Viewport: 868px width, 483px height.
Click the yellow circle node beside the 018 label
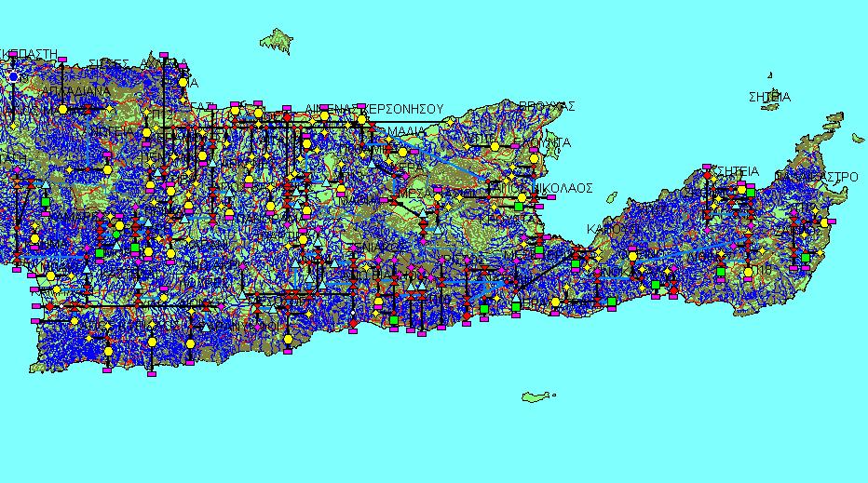[749, 272]
